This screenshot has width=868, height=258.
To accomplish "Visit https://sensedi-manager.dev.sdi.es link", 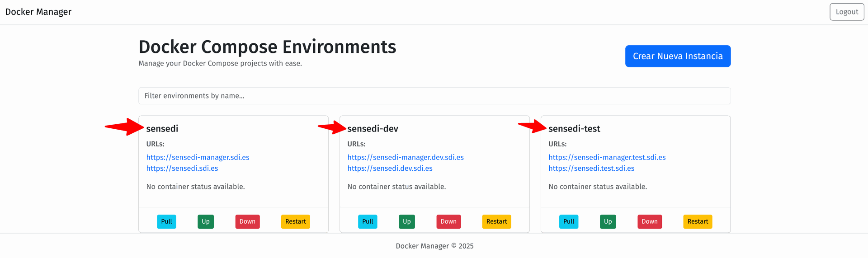I will [406, 157].
